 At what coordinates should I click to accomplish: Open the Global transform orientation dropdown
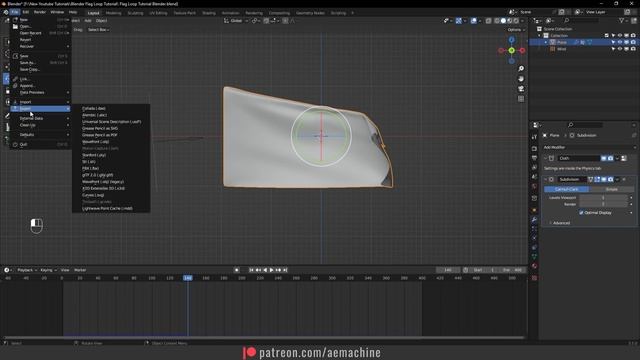236,21
